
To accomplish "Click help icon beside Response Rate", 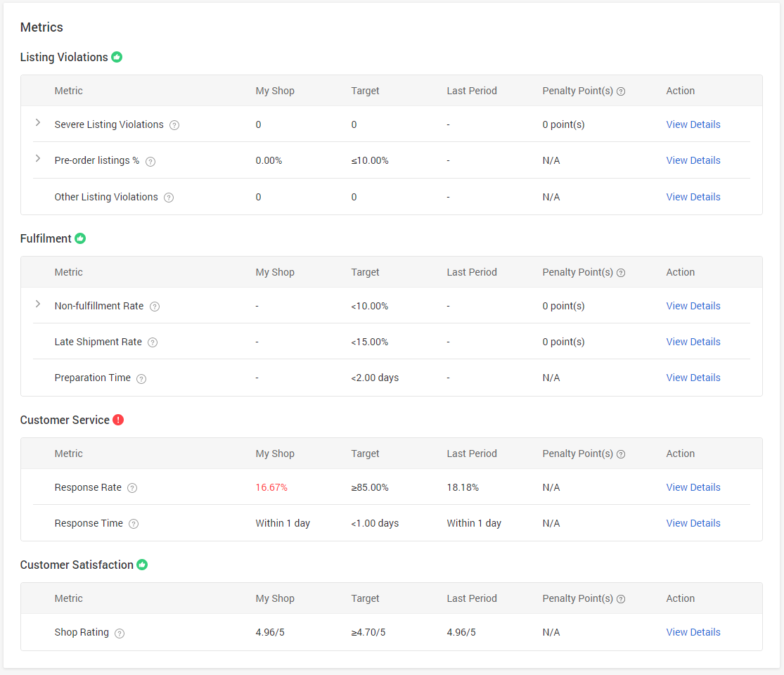I will [x=132, y=488].
